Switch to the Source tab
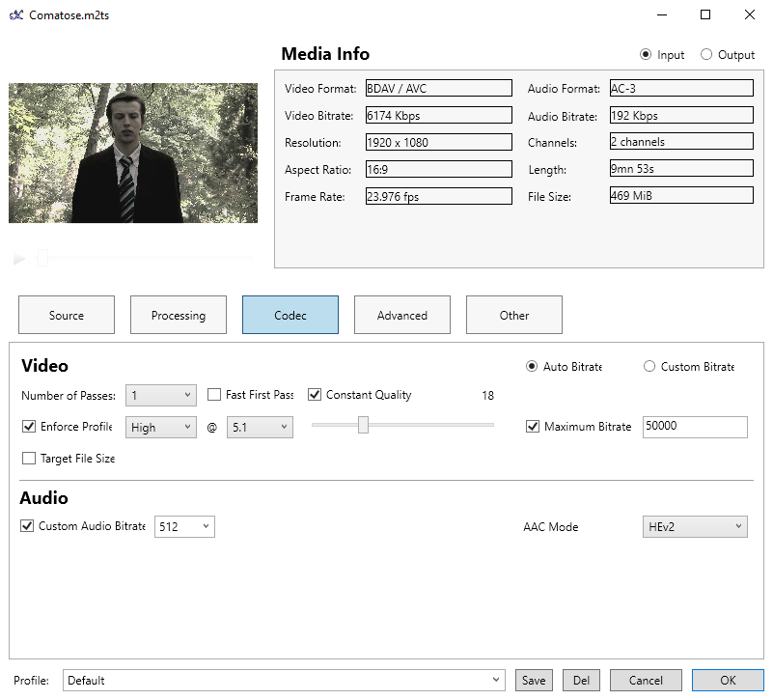Screen dimensions: 773x700 click(67, 315)
